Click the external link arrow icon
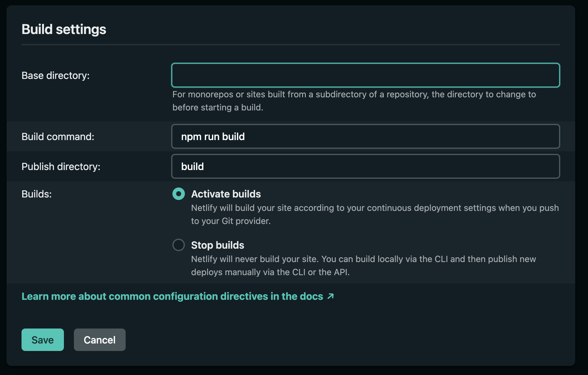The width and height of the screenshot is (588, 375). 330,296
